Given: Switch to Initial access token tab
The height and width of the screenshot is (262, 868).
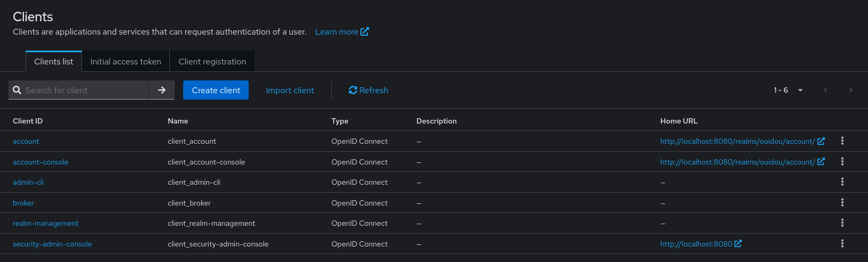Looking at the screenshot, I should tap(126, 62).
